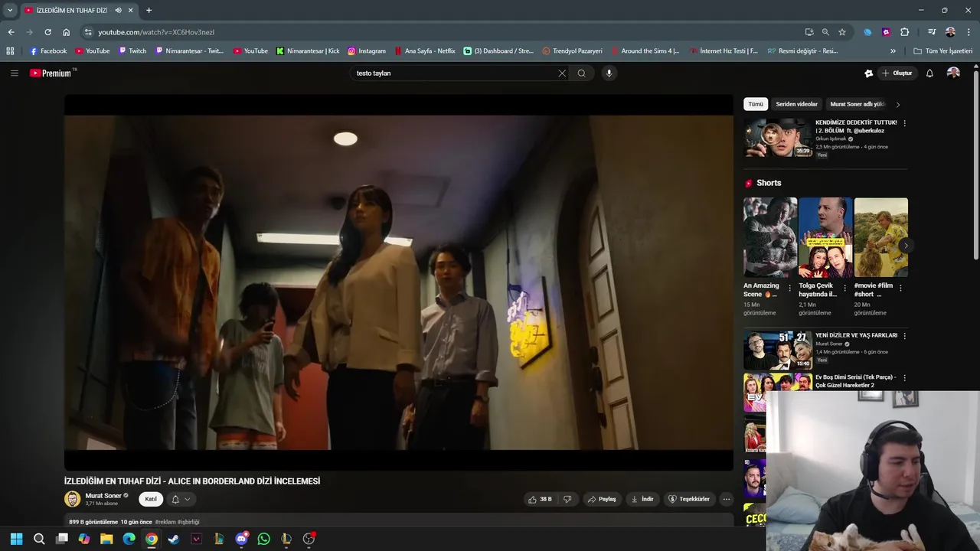Open Murat Soner channel name link
Screen dimensions: 980x551
[x=103, y=496]
